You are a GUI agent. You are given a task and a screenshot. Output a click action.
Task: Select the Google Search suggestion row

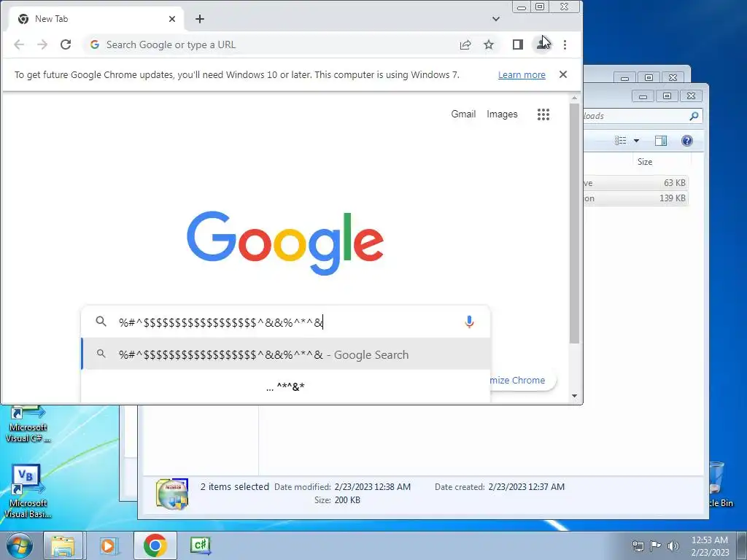click(x=286, y=354)
